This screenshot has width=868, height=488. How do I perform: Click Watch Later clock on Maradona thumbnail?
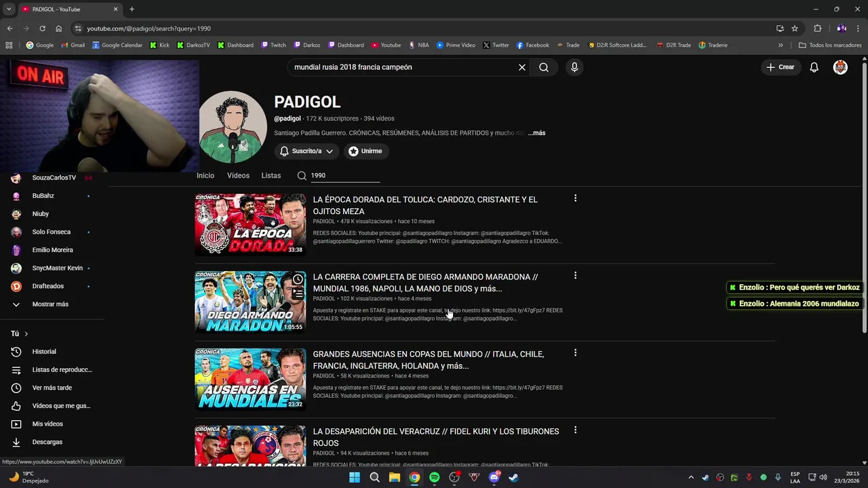(x=298, y=279)
